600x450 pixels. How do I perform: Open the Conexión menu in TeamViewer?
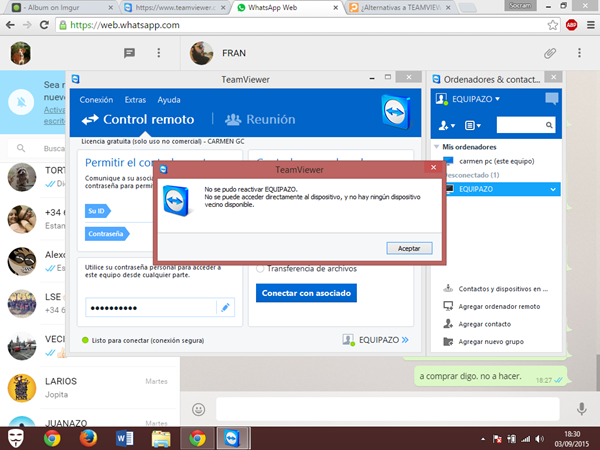coord(96,100)
